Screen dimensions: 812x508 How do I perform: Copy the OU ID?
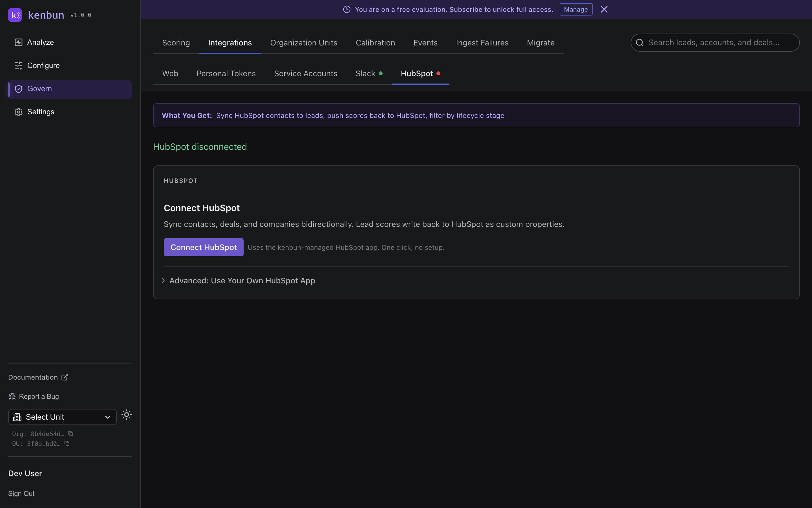coord(67,443)
